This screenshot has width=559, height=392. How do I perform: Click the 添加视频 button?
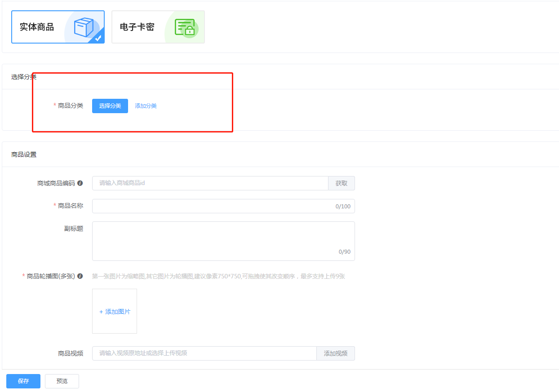336,353
